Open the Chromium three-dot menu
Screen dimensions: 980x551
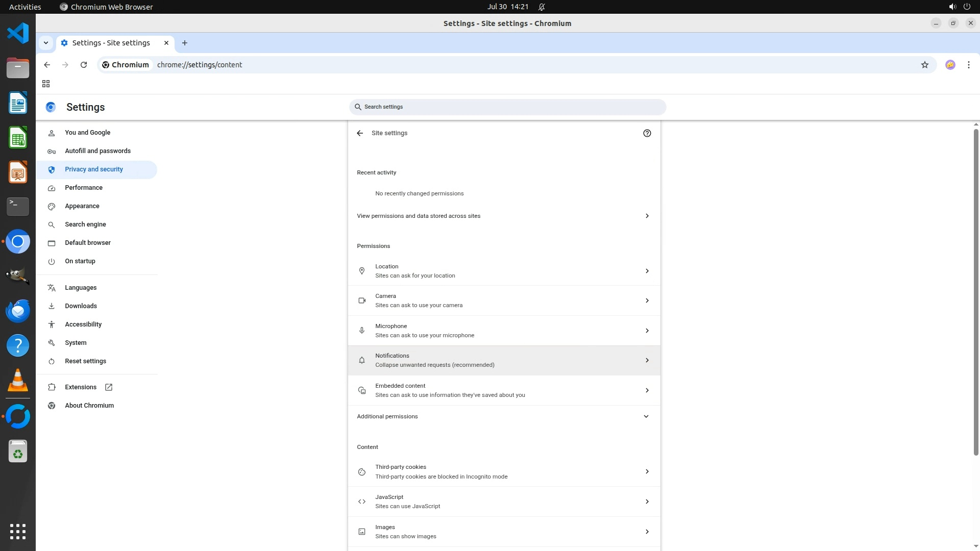pyautogui.click(x=968, y=65)
